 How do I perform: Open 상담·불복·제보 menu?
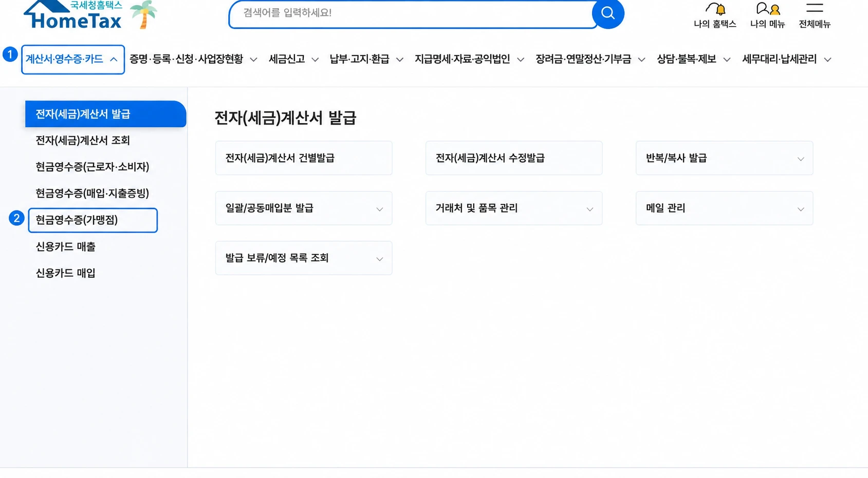tap(694, 60)
